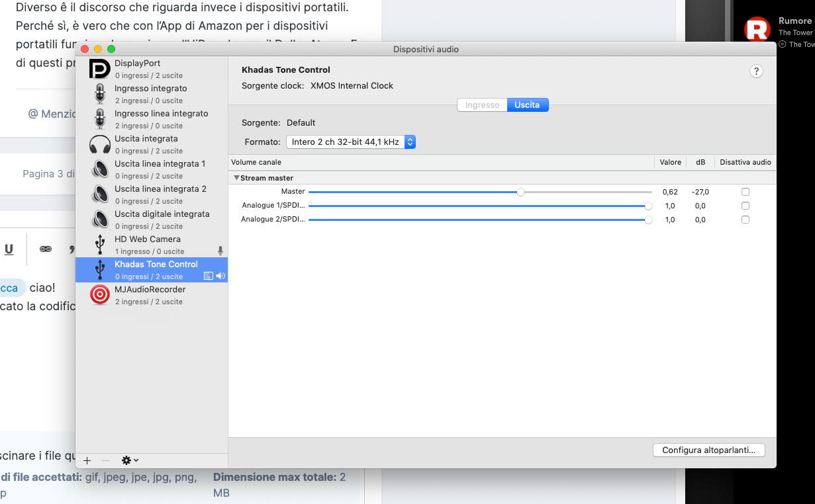Click the Ingresso integrato microphone icon
Image resolution: width=815 pixels, height=504 pixels.
100,94
